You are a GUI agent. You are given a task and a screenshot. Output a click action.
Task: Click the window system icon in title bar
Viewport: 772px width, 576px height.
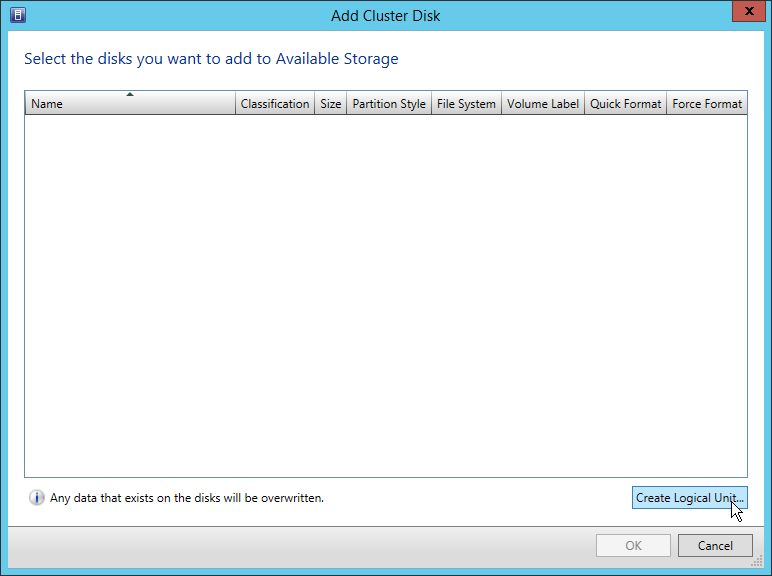pyautogui.click(x=17, y=15)
